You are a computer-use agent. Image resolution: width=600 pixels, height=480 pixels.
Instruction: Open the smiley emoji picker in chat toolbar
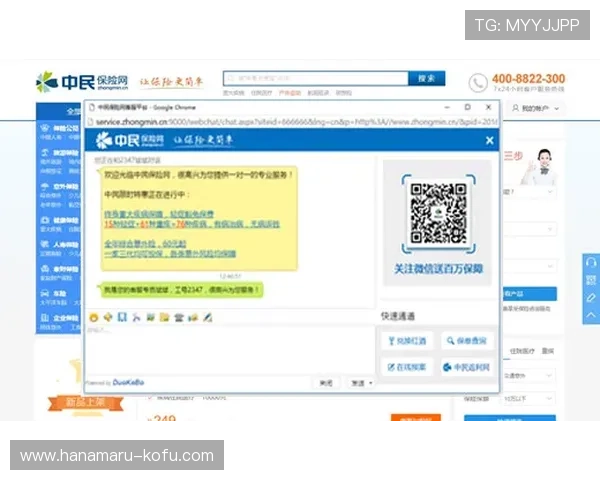(x=94, y=317)
